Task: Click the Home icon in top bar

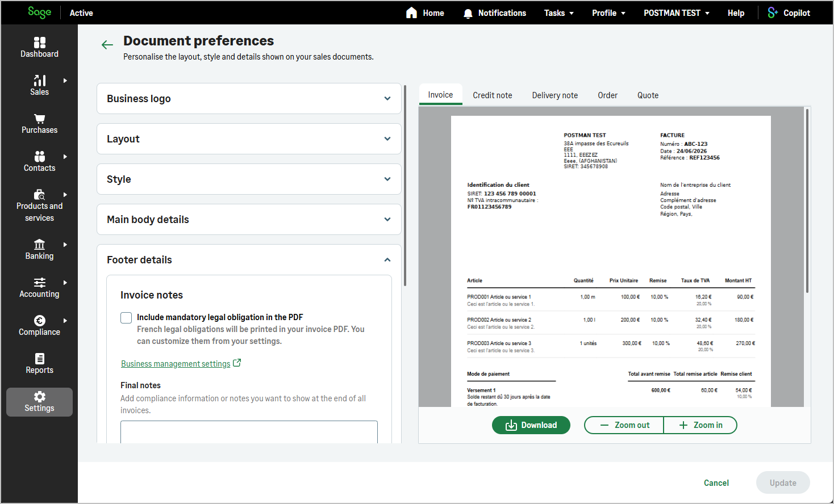Action: pyautogui.click(x=411, y=12)
